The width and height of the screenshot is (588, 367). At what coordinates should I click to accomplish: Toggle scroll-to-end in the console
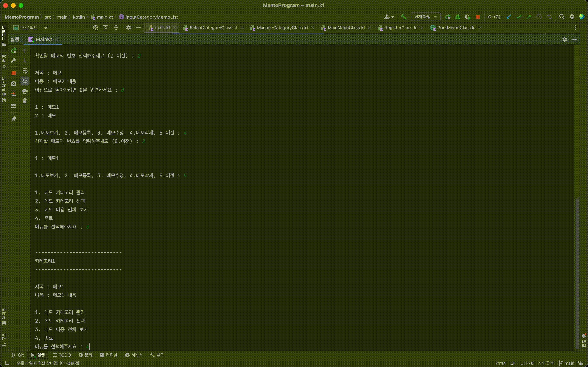click(25, 81)
